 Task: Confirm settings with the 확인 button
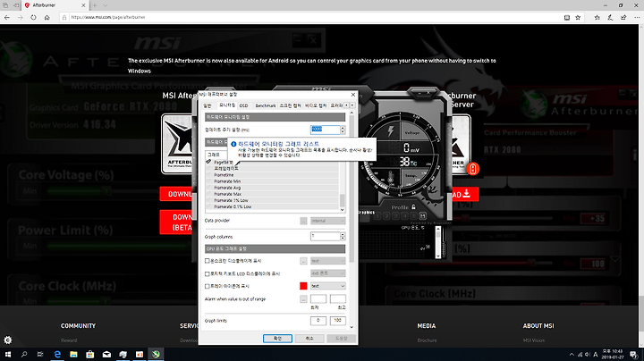click(277, 339)
